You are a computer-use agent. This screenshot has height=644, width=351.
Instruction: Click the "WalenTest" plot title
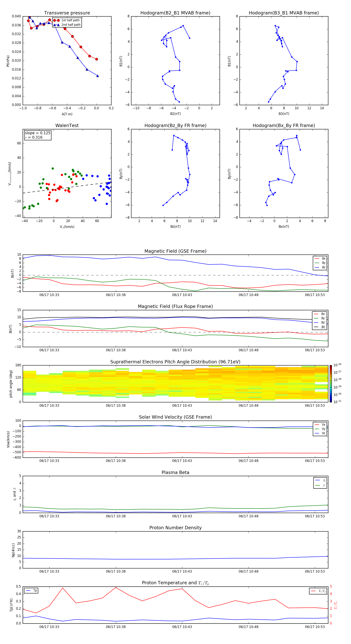[x=67, y=125]
